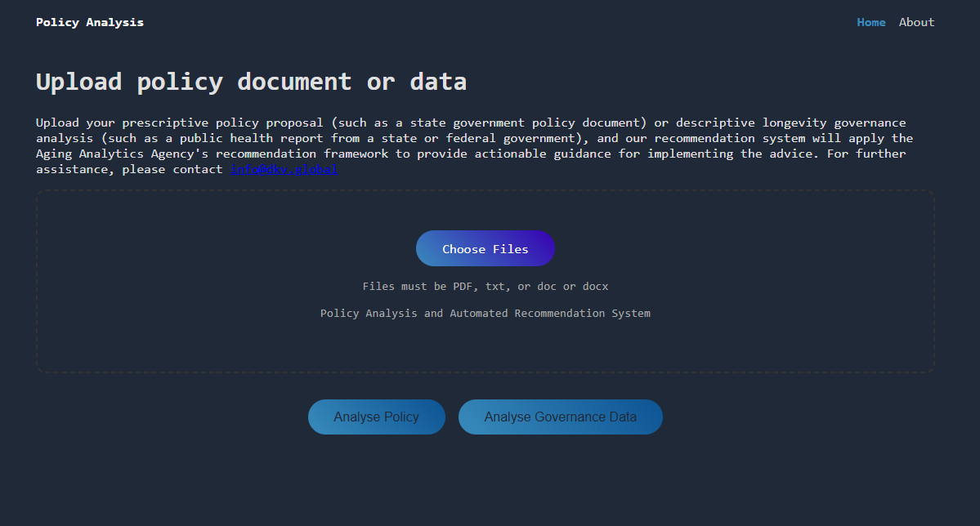Click 'docx' in the file types hint
Screen dimensions: 980x526
pyautogui.click(x=595, y=287)
